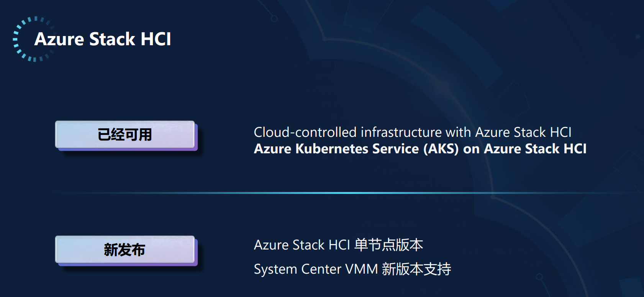Click "Azure Stack HCI" before 单节点版本
The height and width of the screenshot is (297, 644).
click(x=302, y=245)
